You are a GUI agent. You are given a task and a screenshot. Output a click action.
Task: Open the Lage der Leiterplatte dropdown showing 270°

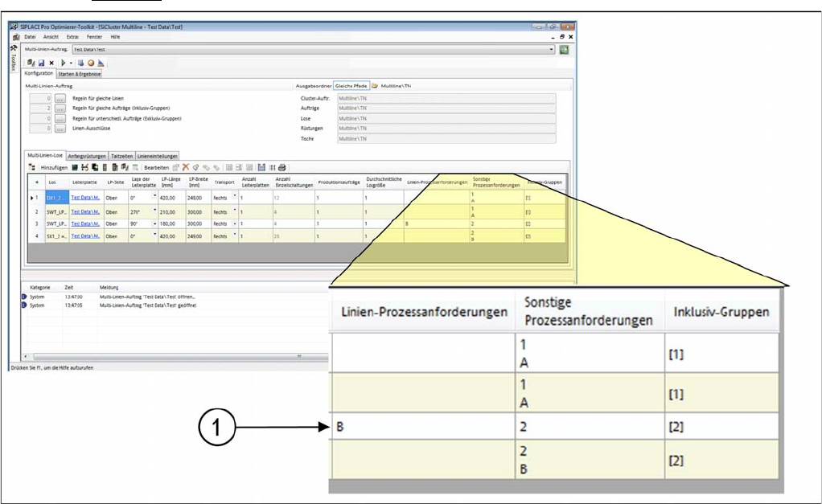point(154,211)
